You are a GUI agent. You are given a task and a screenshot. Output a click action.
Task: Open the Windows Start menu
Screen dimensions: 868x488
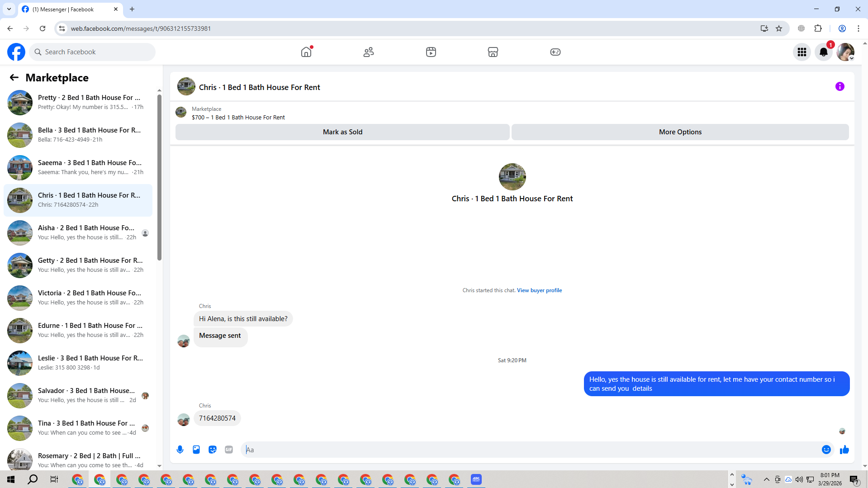[11, 479]
